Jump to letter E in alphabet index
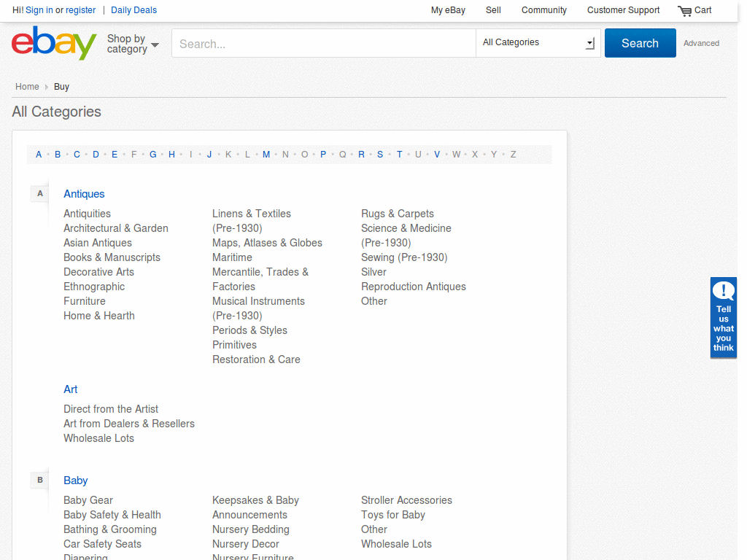The width and height of the screenshot is (747, 560). (115, 155)
